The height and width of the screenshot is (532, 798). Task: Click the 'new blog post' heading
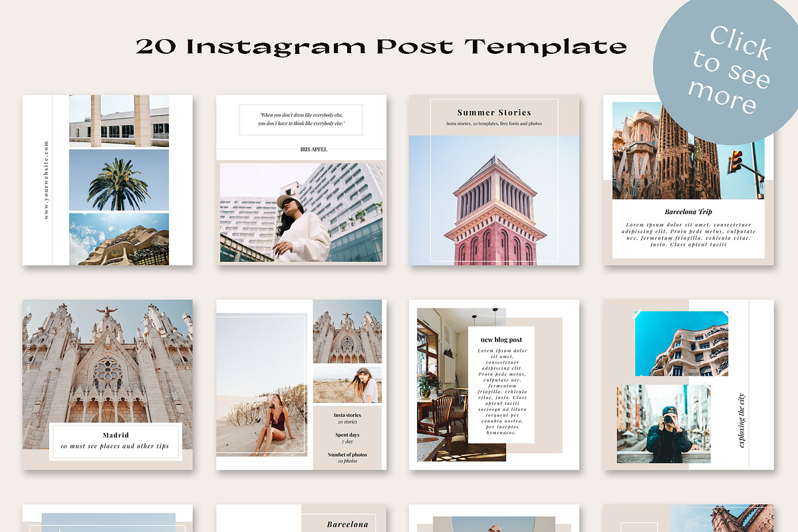502,340
